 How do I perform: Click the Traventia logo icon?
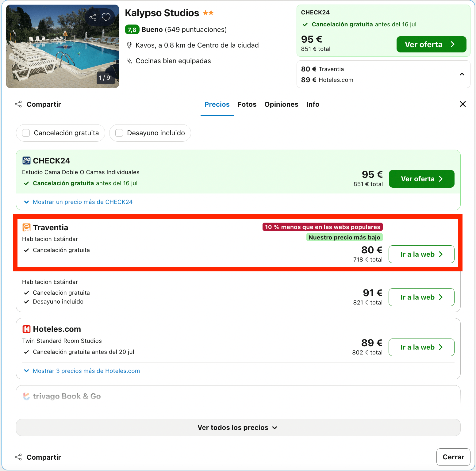point(26,227)
